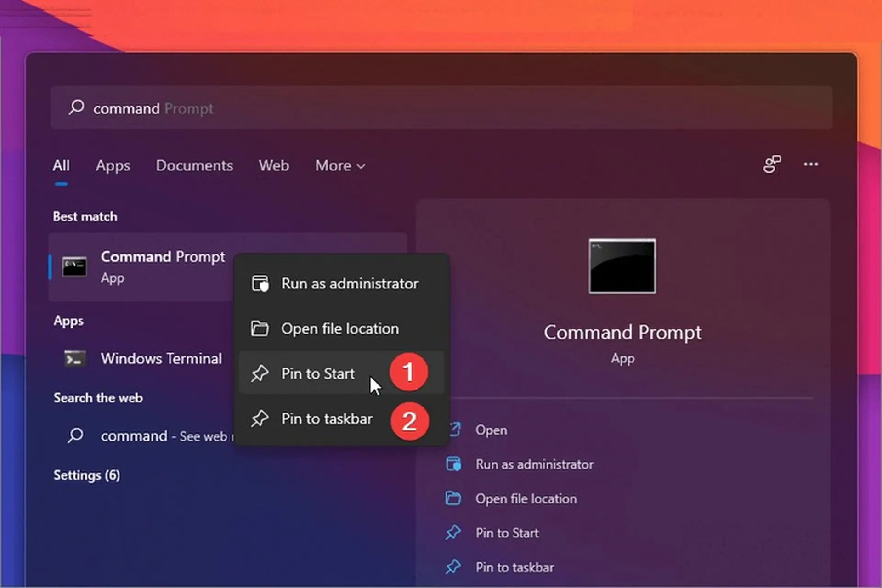Switch to the Web tab
This screenshot has width=882, height=588.
point(274,165)
